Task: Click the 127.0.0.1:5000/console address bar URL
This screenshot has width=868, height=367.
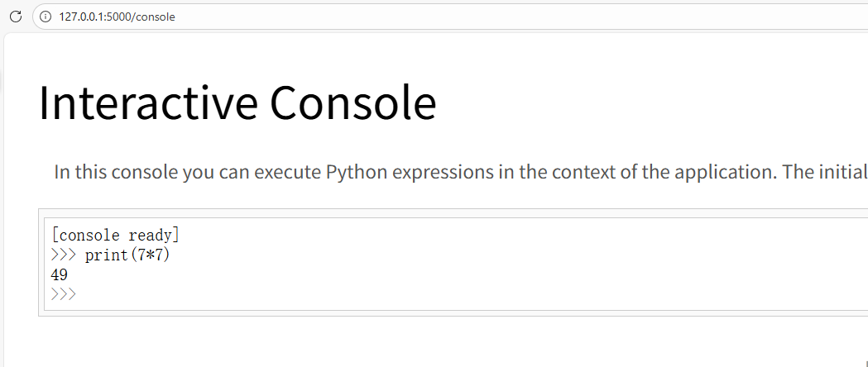Action: (117, 17)
